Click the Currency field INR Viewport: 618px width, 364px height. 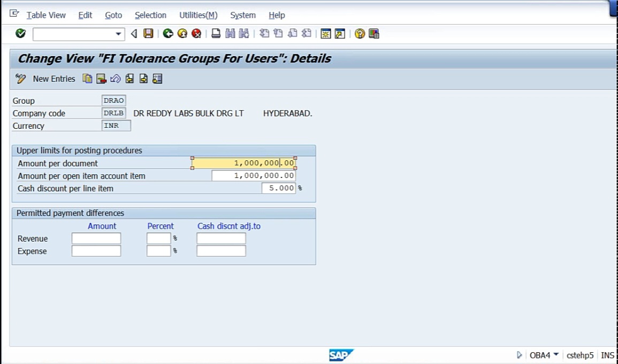click(116, 126)
